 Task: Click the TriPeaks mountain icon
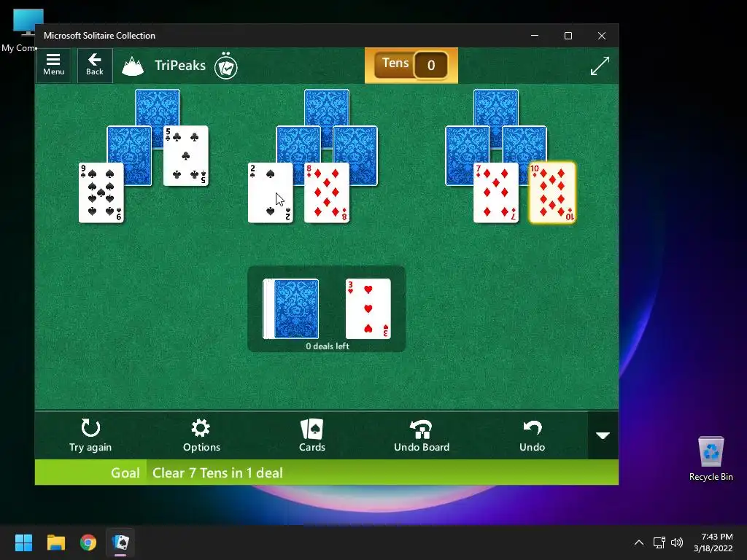(x=133, y=66)
